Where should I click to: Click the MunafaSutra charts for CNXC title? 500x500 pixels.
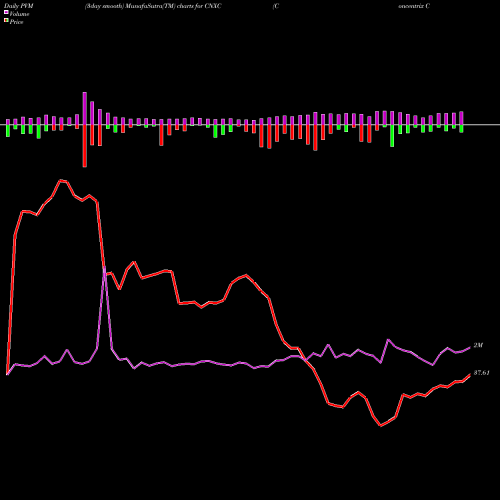coord(153,6)
